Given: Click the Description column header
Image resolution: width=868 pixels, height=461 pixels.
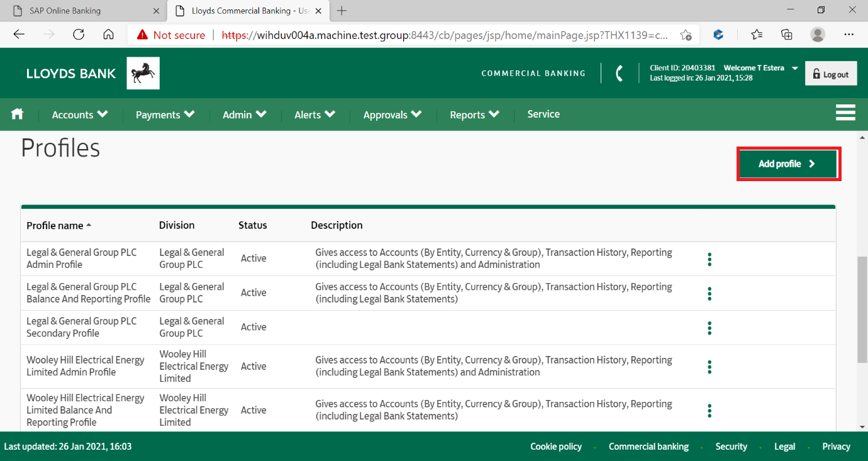Looking at the screenshot, I should [x=337, y=225].
